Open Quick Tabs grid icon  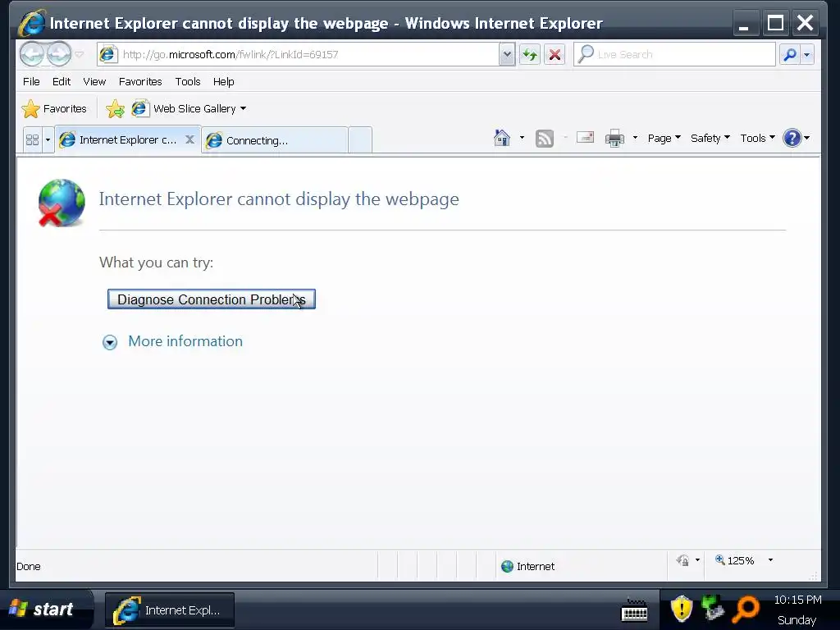pos(32,139)
